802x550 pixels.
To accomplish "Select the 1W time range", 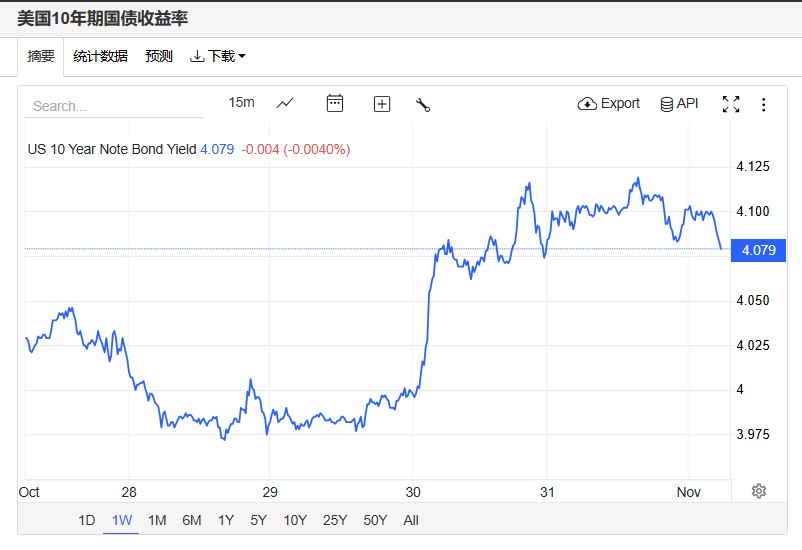I will point(122,520).
